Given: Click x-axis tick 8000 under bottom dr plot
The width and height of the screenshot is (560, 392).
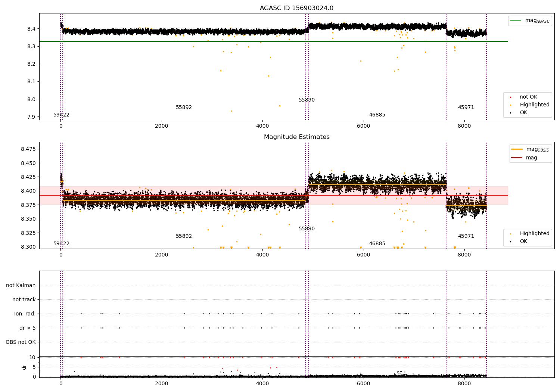Looking at the screenshot, I should (464, 384).
